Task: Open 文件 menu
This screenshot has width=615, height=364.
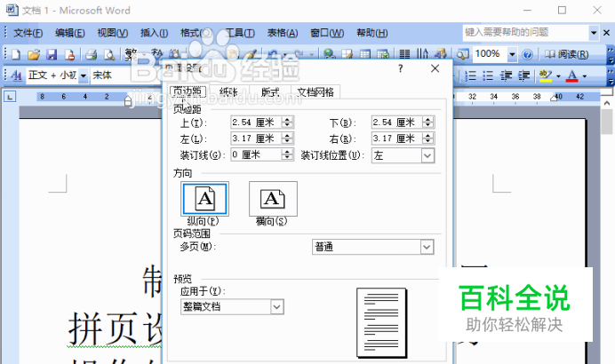Action: (x=28, y=33)
